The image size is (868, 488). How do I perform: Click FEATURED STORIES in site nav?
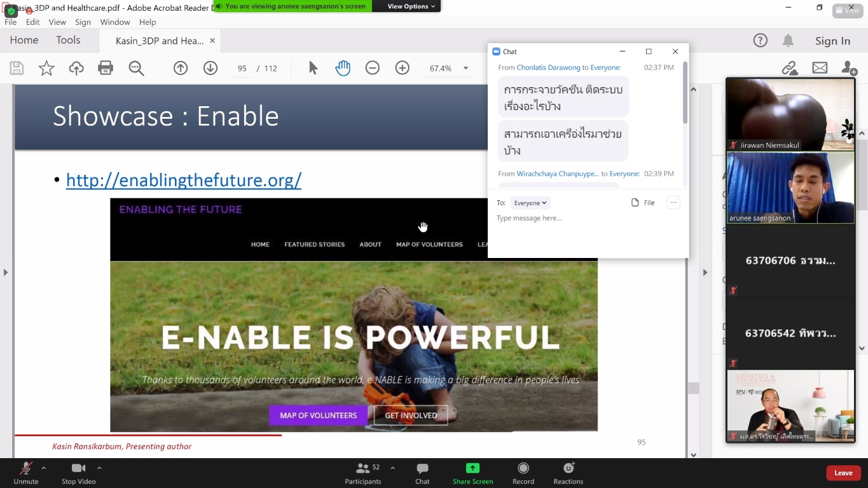tap(315, 245)
